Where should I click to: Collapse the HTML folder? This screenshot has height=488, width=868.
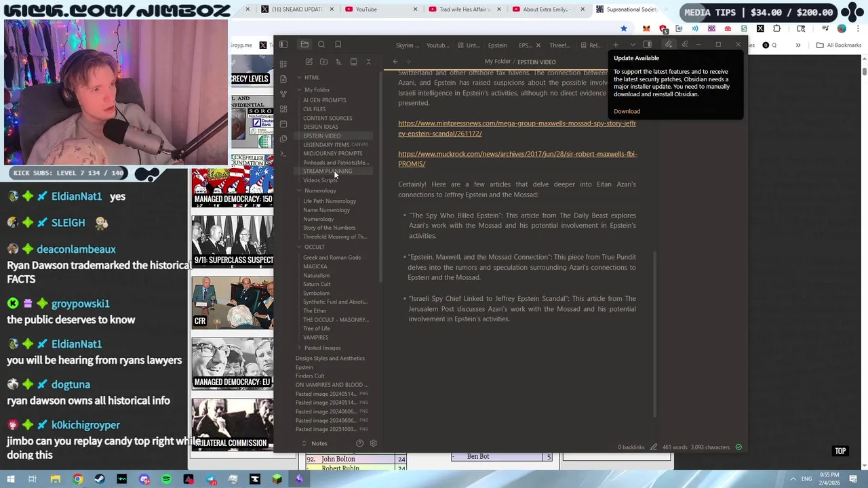(x=299, y=77)
